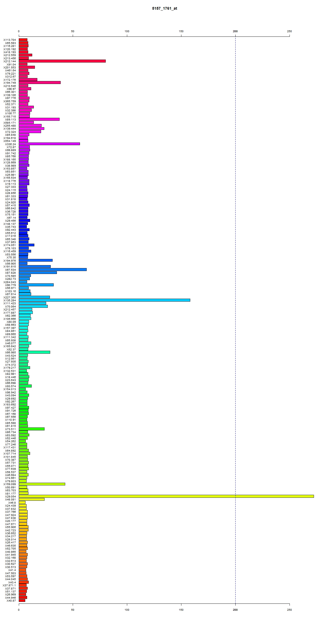Click the row label X191.615
Viewport: 322px width, 644px height.
click(10, 266)
